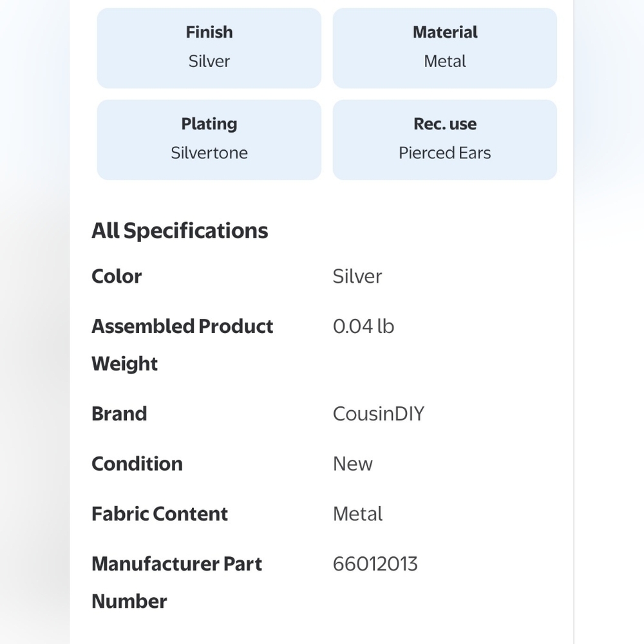Select the Material Metal highlight card
This screenshot has width=644, height=644.
pyautogui.click(x=445, y=48)
